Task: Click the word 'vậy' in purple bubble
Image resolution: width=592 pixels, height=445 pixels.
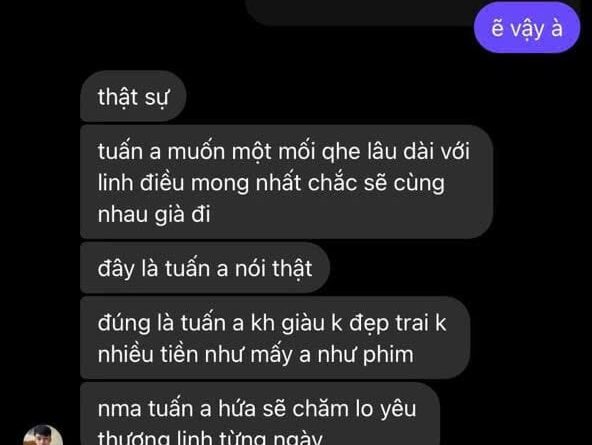Action: click(x=527, y=29)
